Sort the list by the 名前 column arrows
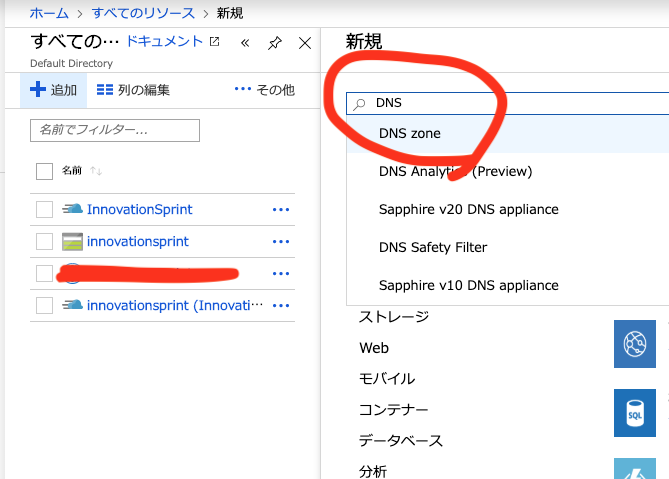Screen dimensions: 669x479 (x=96, y=171)
